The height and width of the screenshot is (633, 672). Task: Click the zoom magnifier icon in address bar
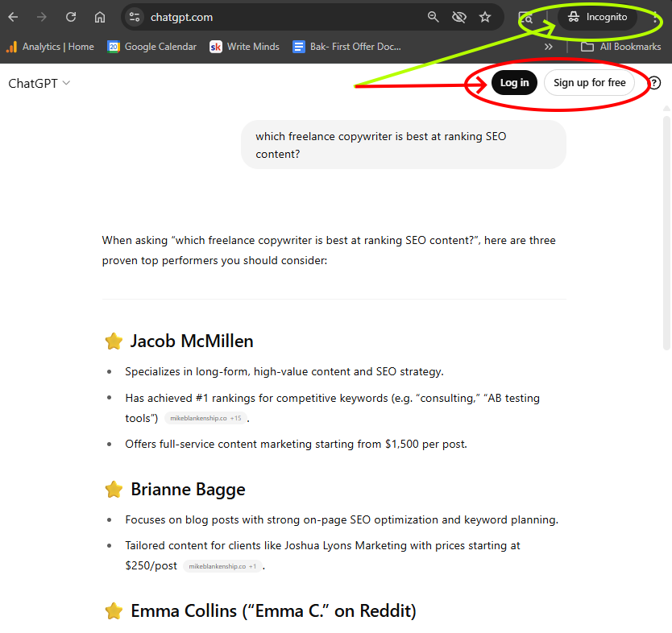[433, 17]
